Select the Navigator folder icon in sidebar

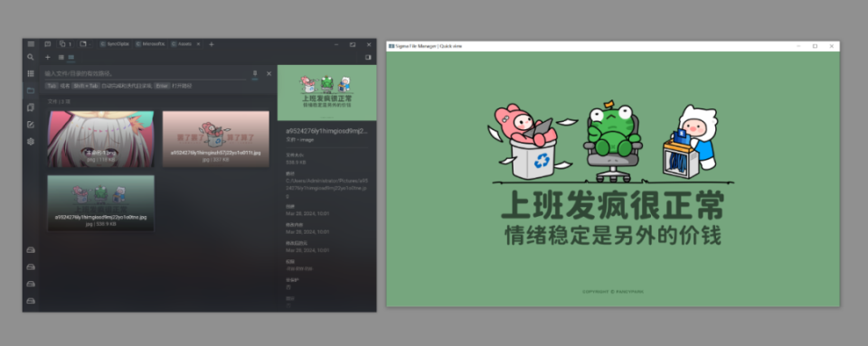point(31,90)
